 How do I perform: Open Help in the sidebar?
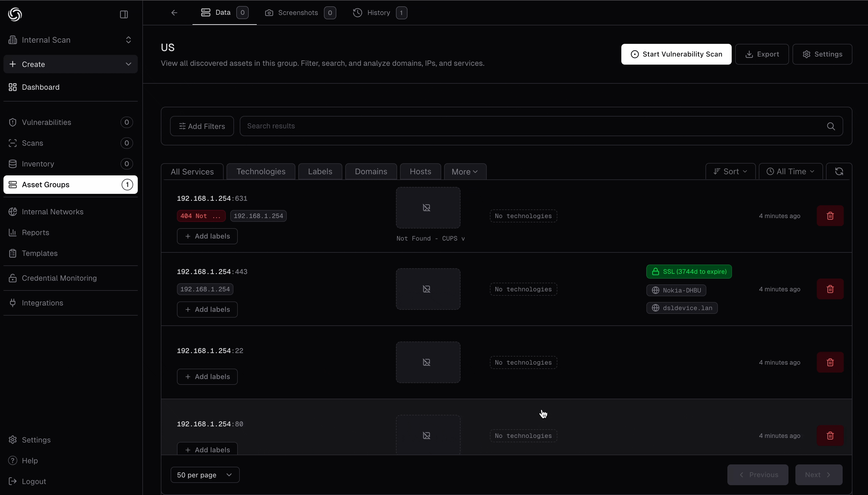tap(70, 461)
